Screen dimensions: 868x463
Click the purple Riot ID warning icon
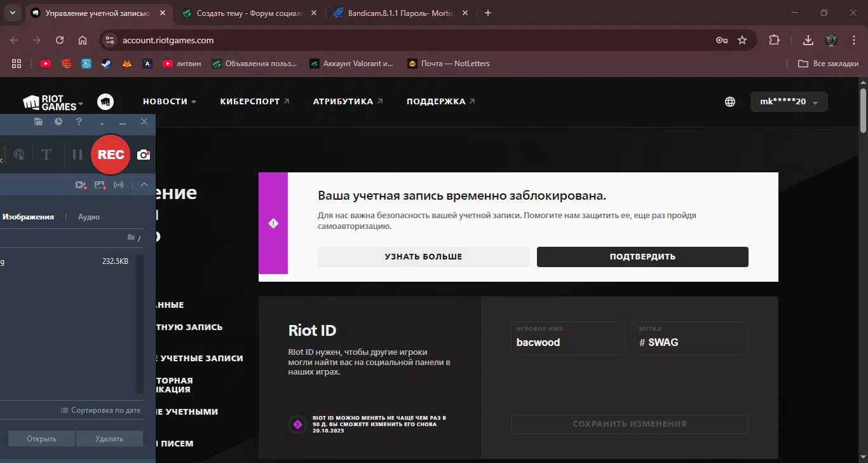click(x=297, y=424)
